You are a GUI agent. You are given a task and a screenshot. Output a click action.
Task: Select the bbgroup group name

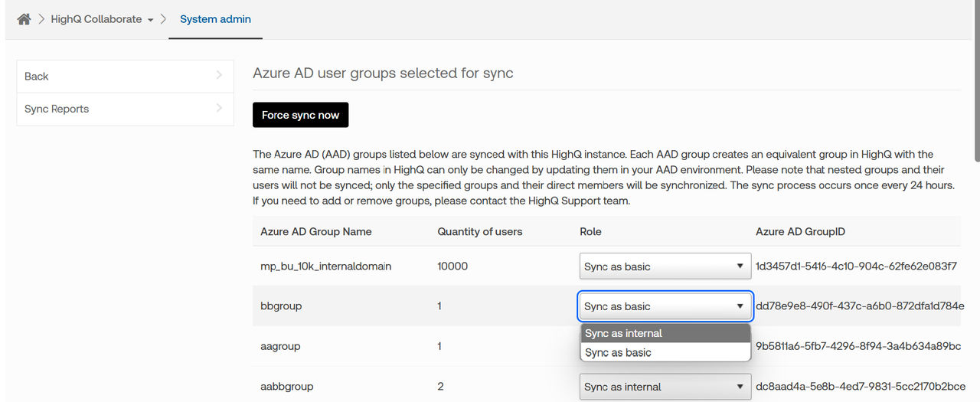(x=281, y=306)
